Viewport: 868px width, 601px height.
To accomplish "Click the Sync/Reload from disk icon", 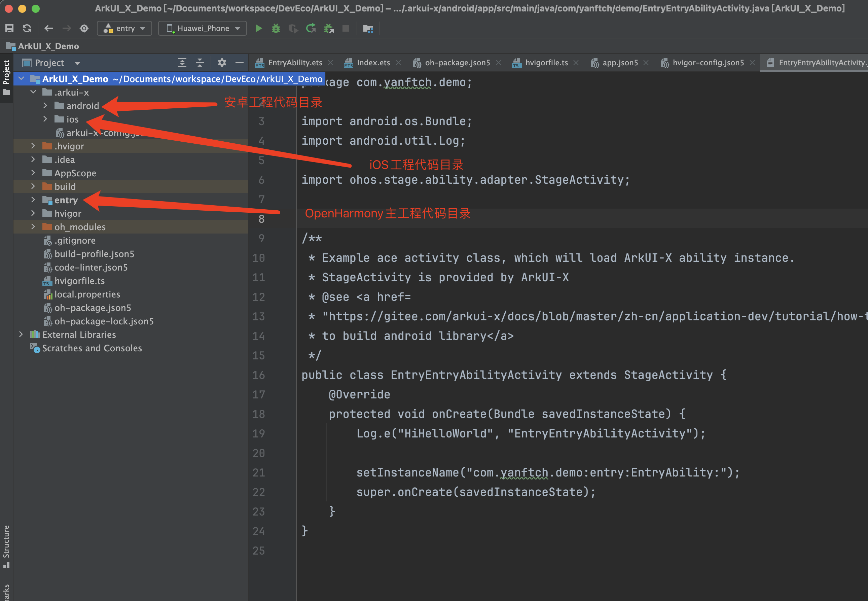I will coord(27,28).
